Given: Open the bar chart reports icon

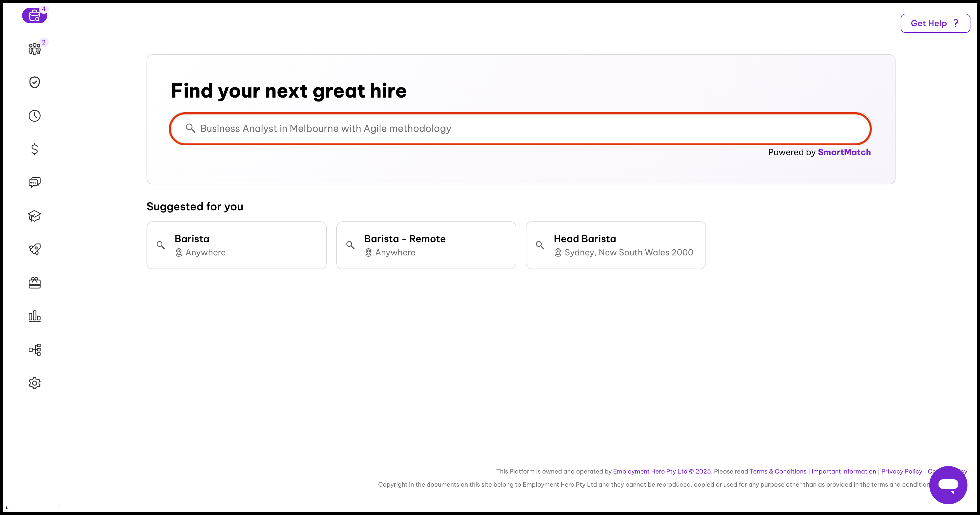Looking at the screenshot, I should click(34, 316).
